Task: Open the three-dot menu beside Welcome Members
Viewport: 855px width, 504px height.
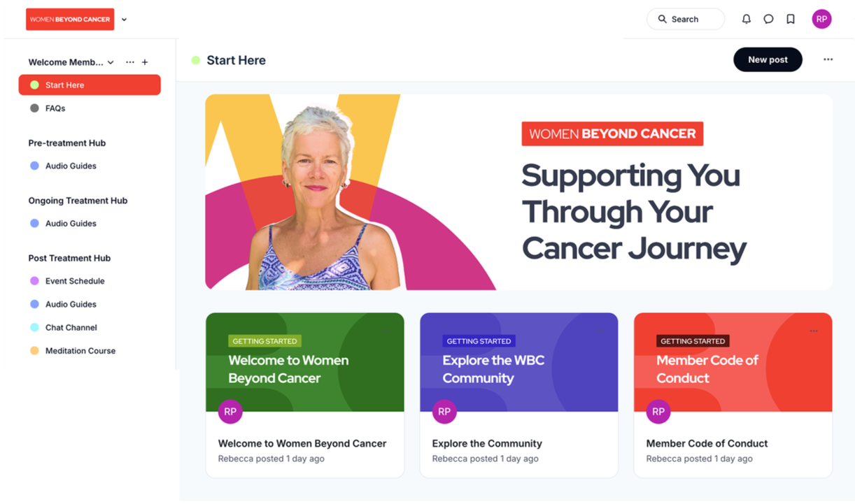Action: coord(130,62)
